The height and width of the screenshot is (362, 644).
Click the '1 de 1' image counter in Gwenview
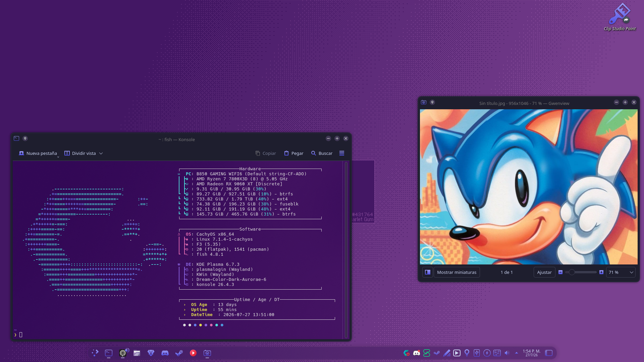tap(506, 272)
